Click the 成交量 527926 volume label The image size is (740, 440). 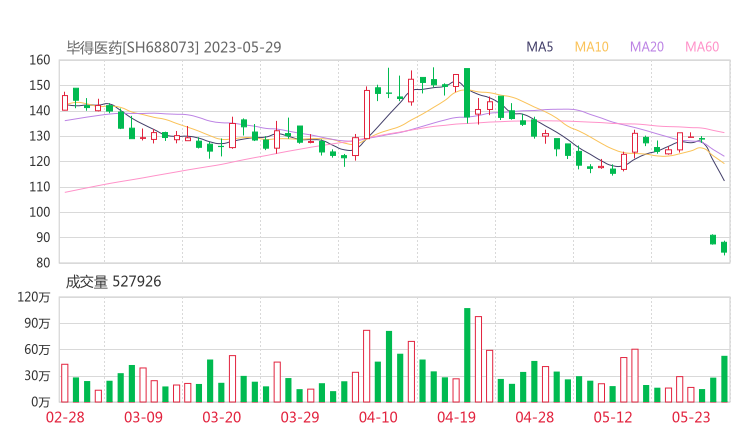click(x=113, y=282)
